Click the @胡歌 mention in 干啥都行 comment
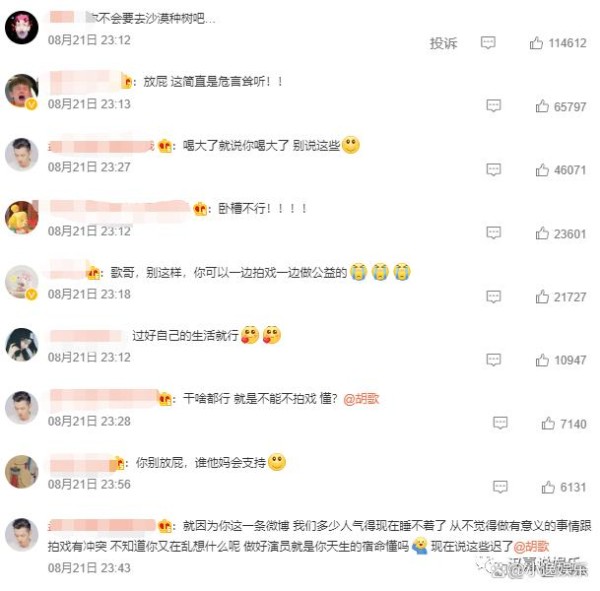This screenshot has height=591, width=600. (361, 399)
